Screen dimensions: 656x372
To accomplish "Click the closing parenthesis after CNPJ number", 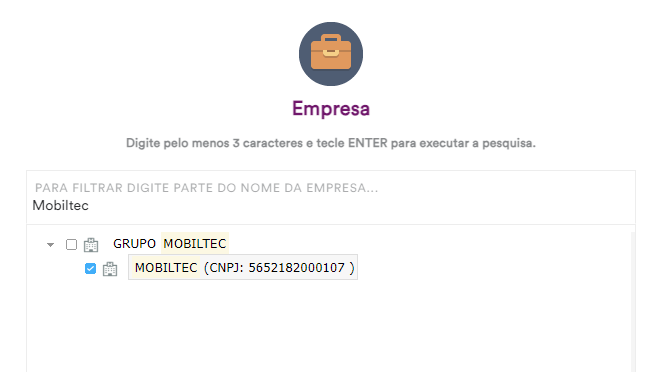I will pos(352,268).
